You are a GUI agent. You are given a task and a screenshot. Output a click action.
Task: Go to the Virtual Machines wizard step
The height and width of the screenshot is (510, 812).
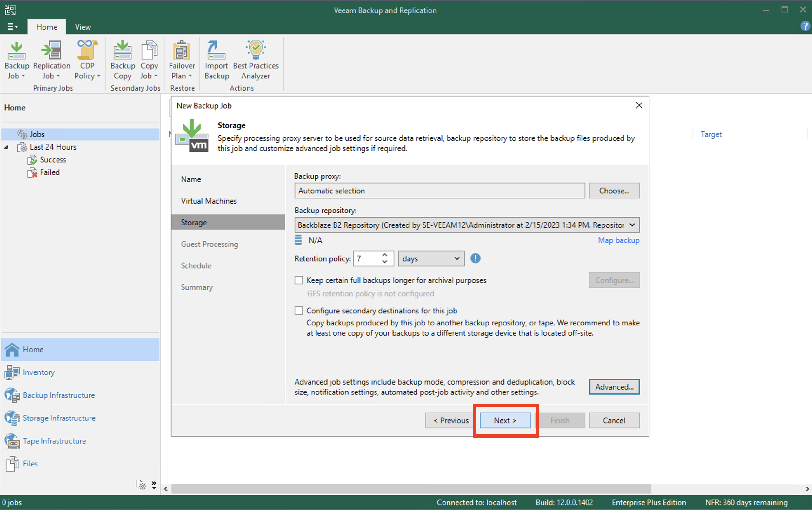click(x=209, y=201)
